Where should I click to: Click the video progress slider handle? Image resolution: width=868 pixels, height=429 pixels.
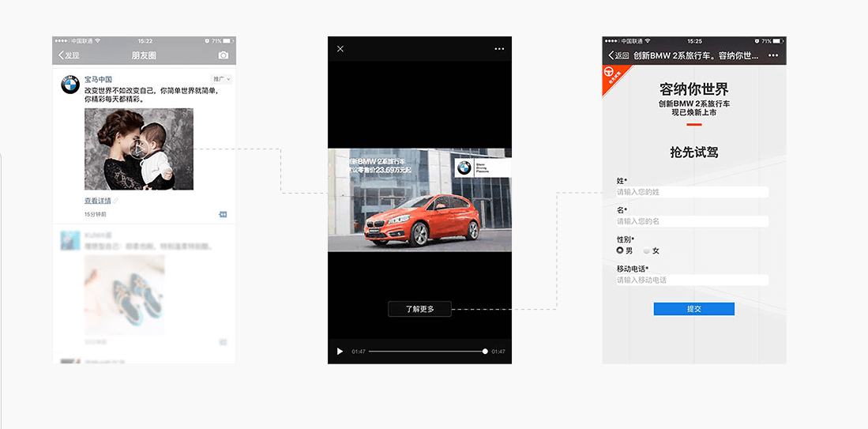pyautogui.click(x=485, y=352)
